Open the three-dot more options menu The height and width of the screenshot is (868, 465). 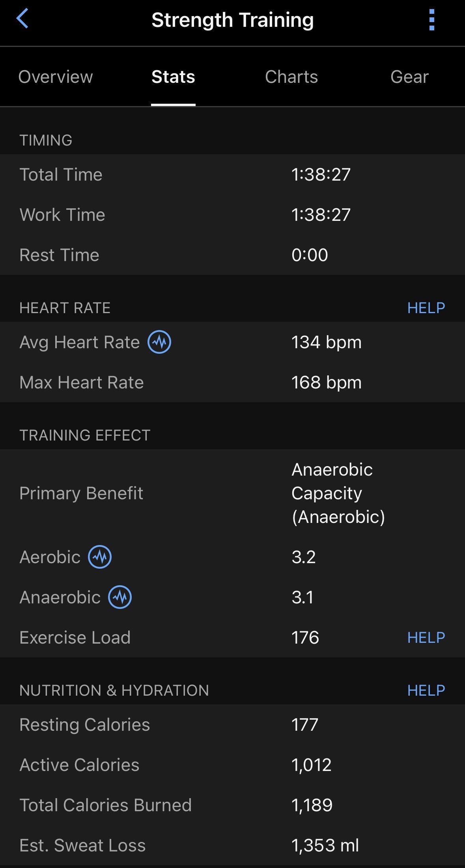(x=431, y=20)
